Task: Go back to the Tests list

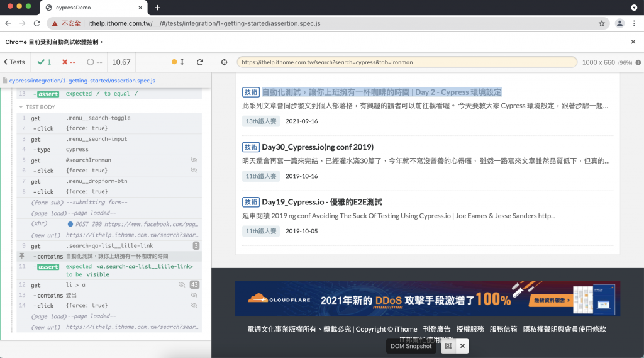Action: pos(14,62)
